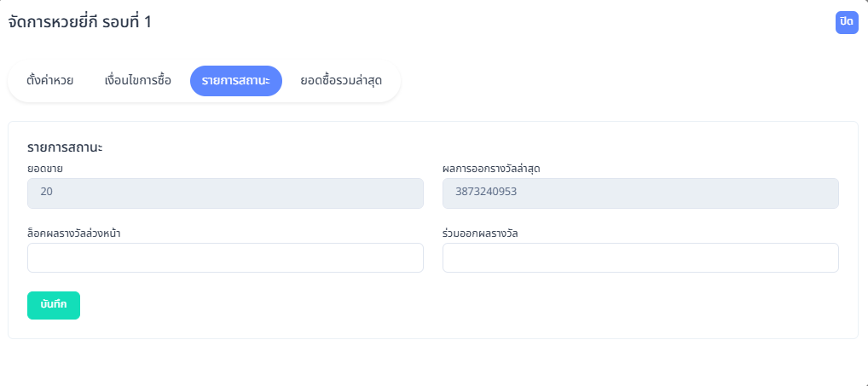The height and width of the screenshot is (386, 868).
Task: Click into the ร่วมออกผลรางวัล input box
Action: [640, 257]
